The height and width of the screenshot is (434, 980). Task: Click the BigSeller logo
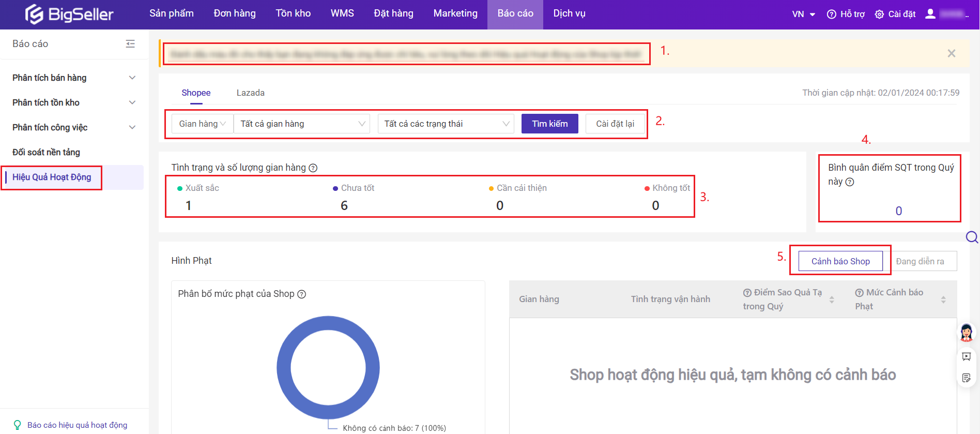click(69, 14)
